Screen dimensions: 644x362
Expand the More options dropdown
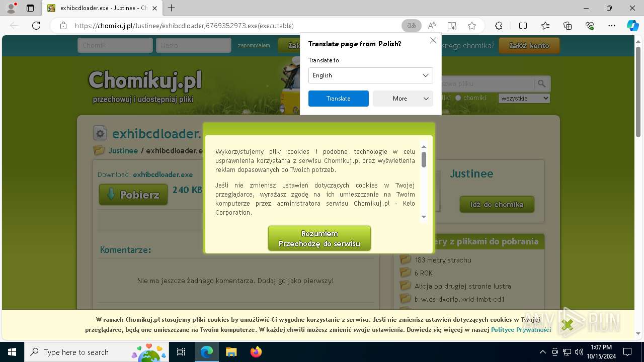pyautogui.click(x=403, y=99)
